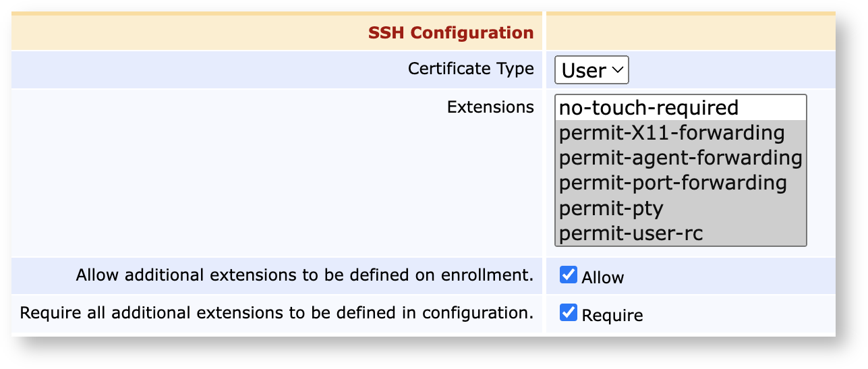Choose permit-agent-forwarding in the Extensions list
Image resolution: width=868 pixels, height=369 pixels.
pos(681,158)
